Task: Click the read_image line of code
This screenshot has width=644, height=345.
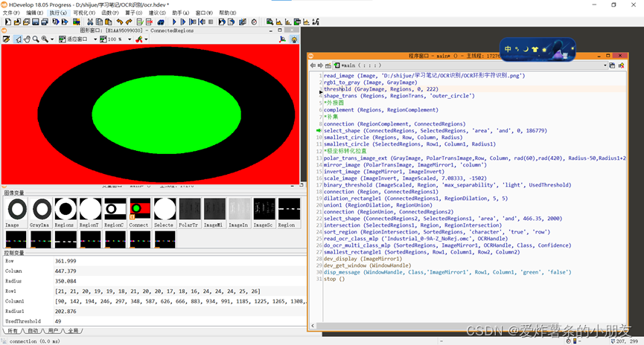Action: tap(424, 76)
